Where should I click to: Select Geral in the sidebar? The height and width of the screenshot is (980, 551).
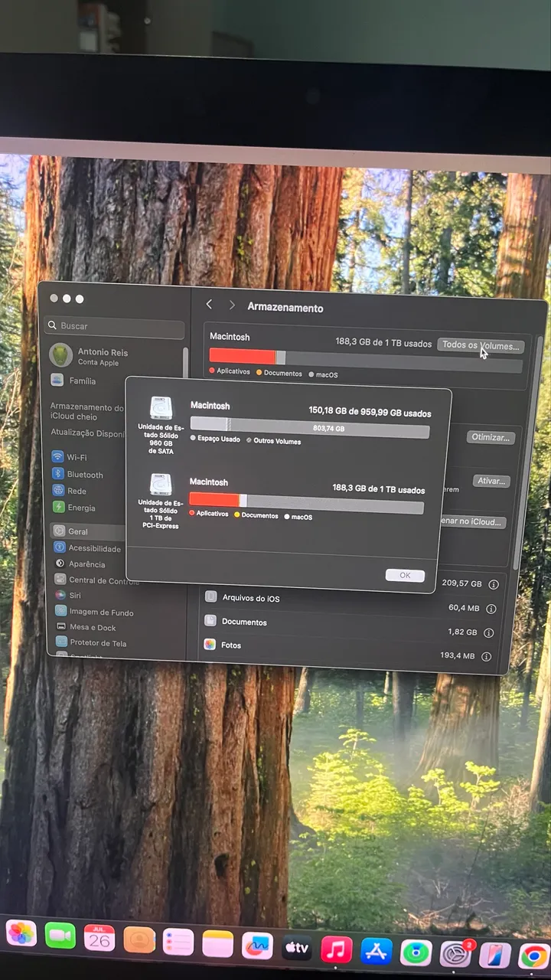tap(86, 531)
